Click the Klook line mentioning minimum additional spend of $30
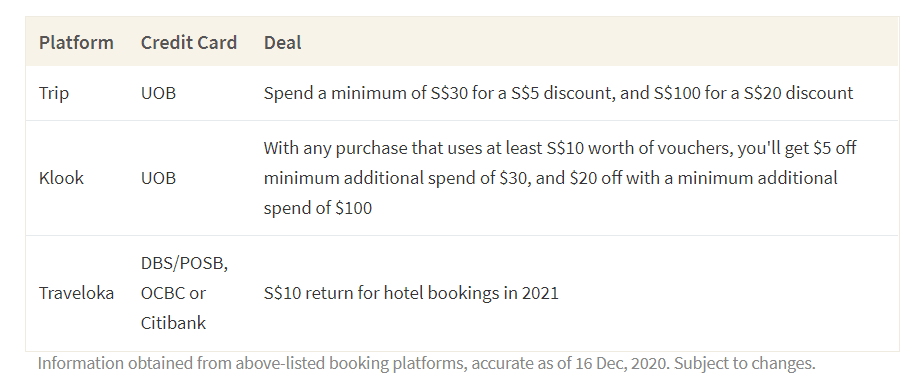917x378 pixels. click(x=550, y=178)
